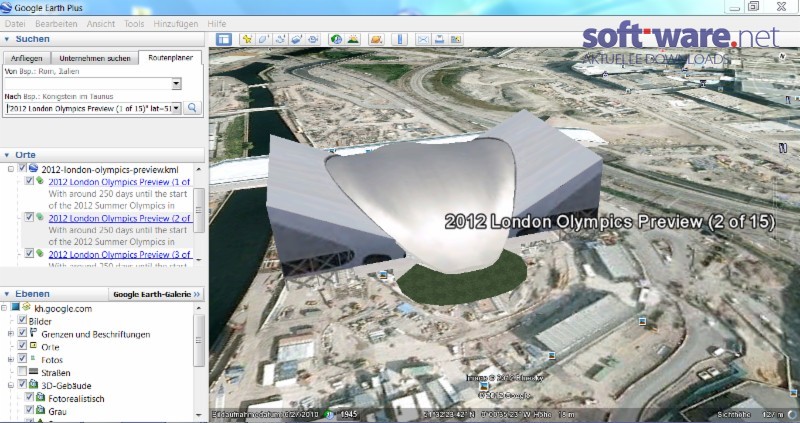Toggle the Fotorealistisch checkbox
800x423 pixels.
pos(29,397)
